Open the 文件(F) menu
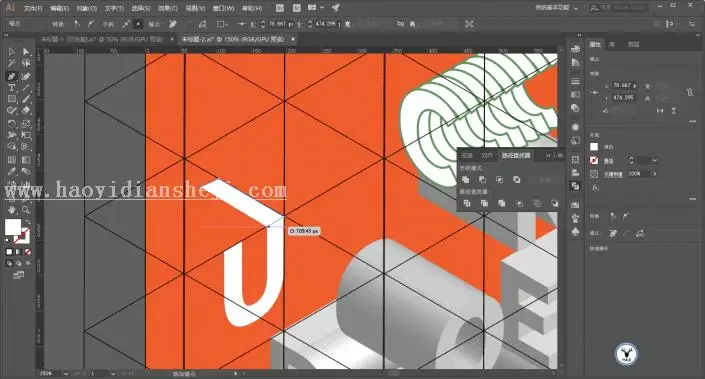Image resolution: width=705 pixels, height=379 pixels. [x=33, y=8]
